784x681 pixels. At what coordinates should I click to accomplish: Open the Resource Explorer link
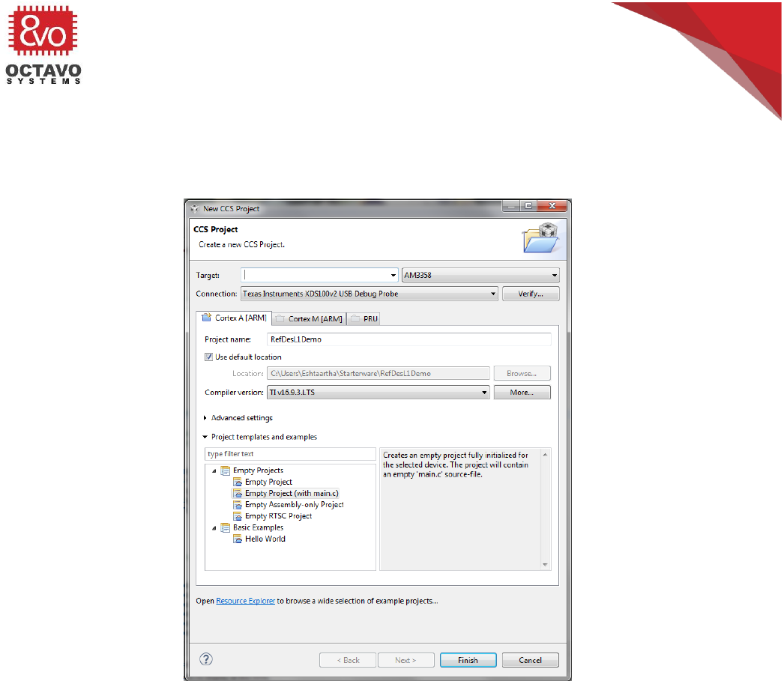(x=245, y=601)
